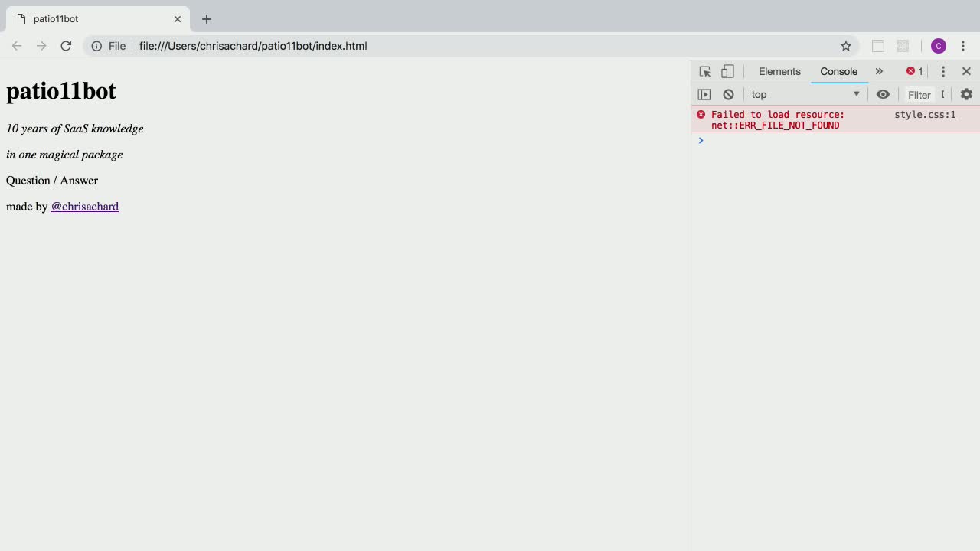Reload the current page
Screen dimensions: 980x551
pyautogui.click(x=66, y=46)
